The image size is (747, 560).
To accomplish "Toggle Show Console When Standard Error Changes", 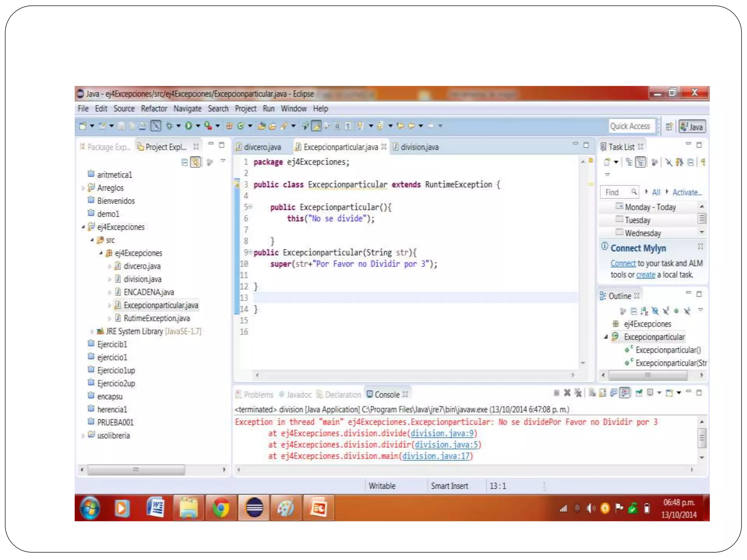I will 625,393.
